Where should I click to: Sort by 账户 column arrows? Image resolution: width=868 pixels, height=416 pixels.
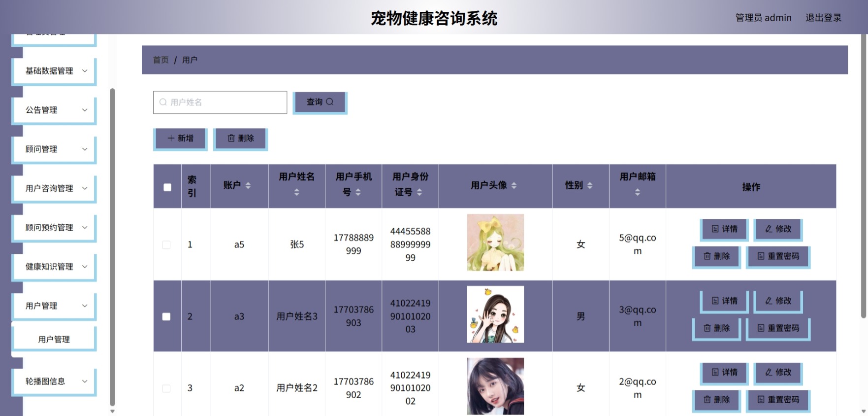click(x=248, y=185)
